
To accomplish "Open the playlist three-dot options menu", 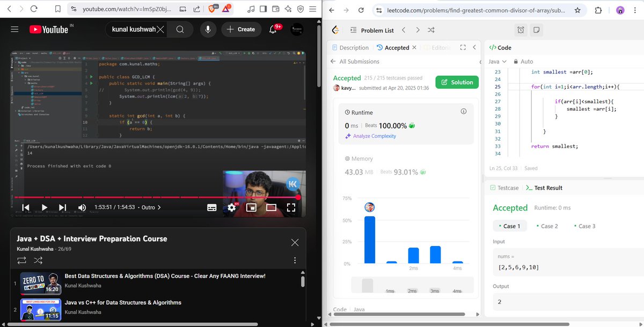I will tap(295, 260).
